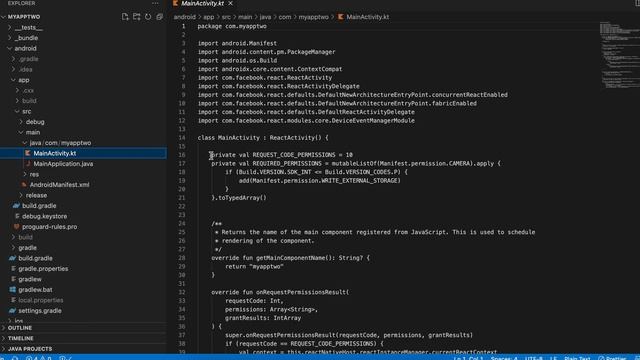Open MainApplication.java file
The image size is (640, 360).
(x=63, y=164)
